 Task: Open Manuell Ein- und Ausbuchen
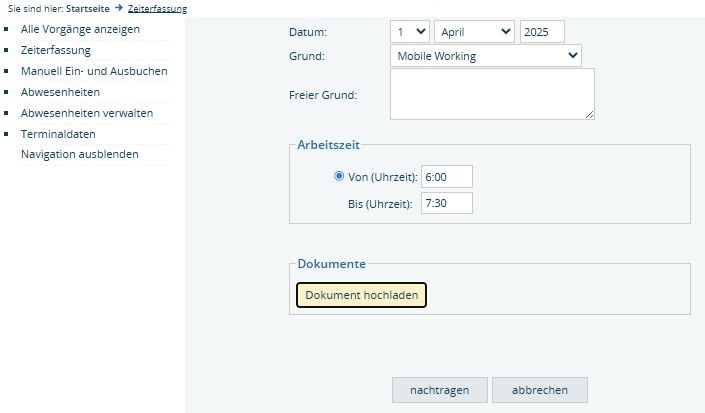tap(94, 71)
